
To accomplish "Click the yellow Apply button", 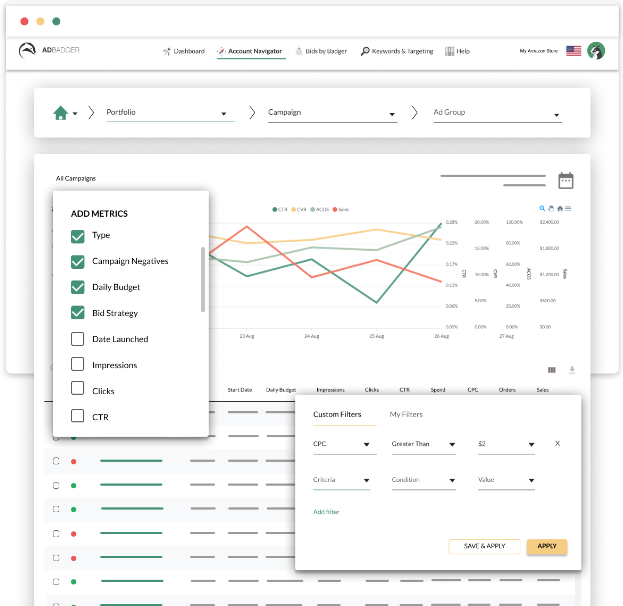I will pyautogui.click(x=547, y=546).
